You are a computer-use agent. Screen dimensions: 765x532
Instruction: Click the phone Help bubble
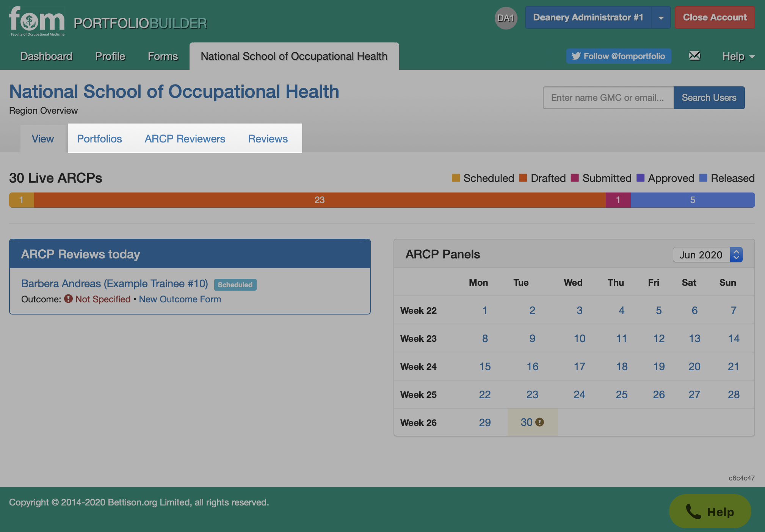tap(710, 512)
